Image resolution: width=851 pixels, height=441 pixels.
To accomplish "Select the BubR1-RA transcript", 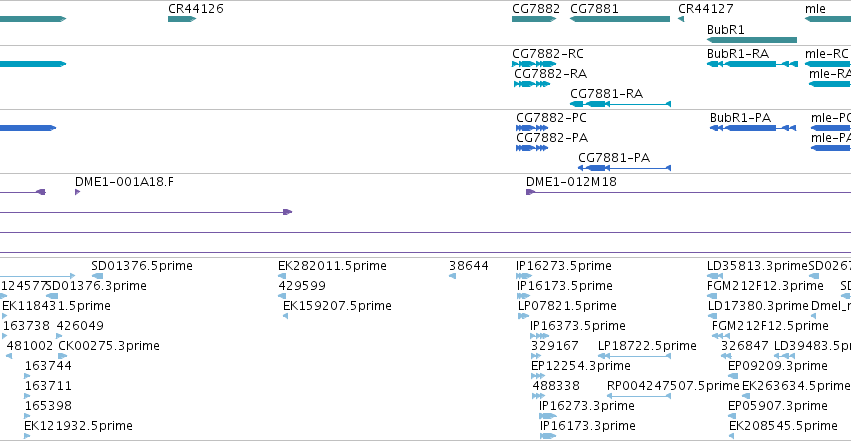I will click(752, 64).
